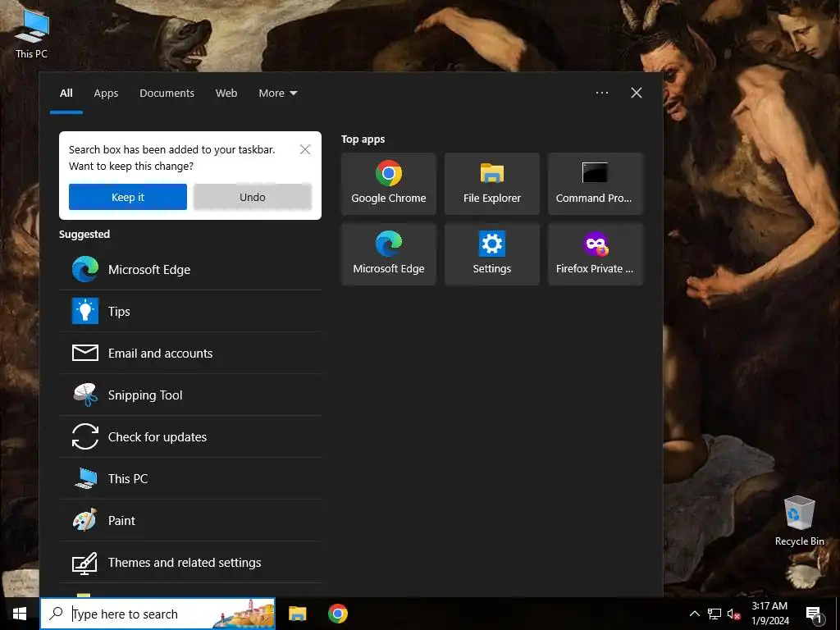Expand the More dropdown

pyautogui.click(x=277, y=94)
